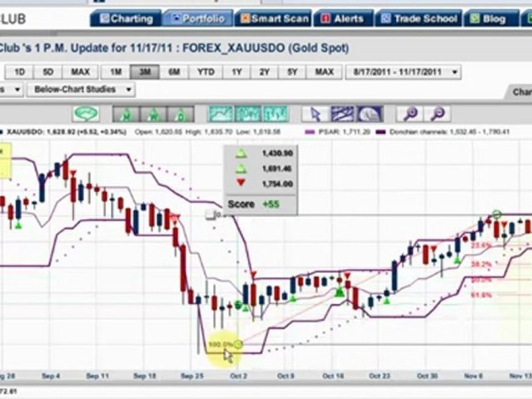Go to the Alerts tab
The width and height of the screenshot is (532, 399).
click(344, 19)
